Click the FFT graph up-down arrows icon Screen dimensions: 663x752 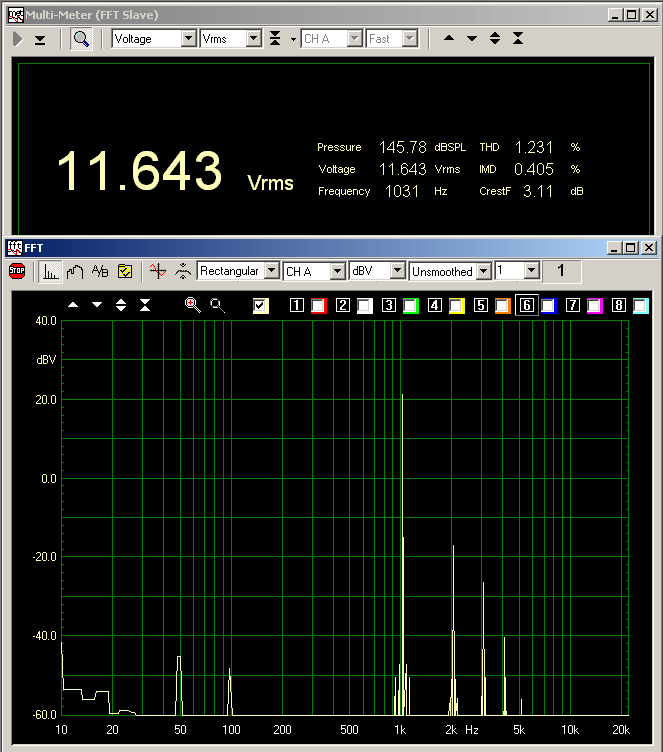tap(121, 305)
